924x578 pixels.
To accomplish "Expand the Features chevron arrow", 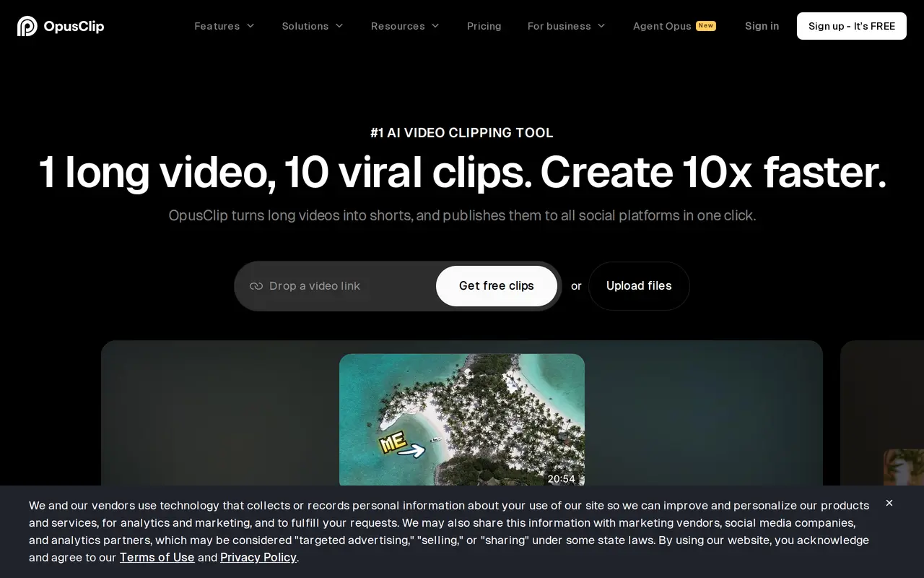I will pyautogui.click(x=250, y=26).
